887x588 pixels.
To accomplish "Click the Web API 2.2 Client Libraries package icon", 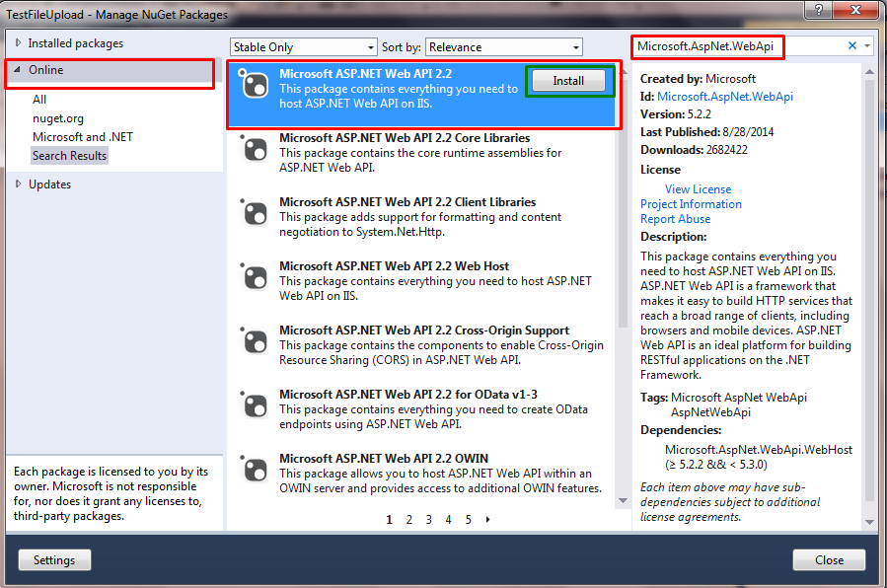I will (254, 213).
